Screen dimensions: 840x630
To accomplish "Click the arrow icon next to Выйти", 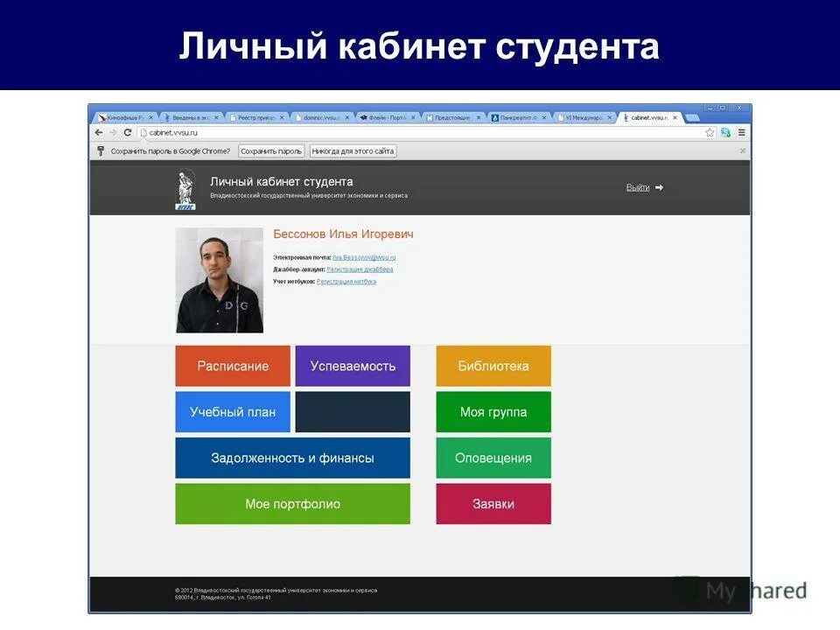I will (659, 187).
